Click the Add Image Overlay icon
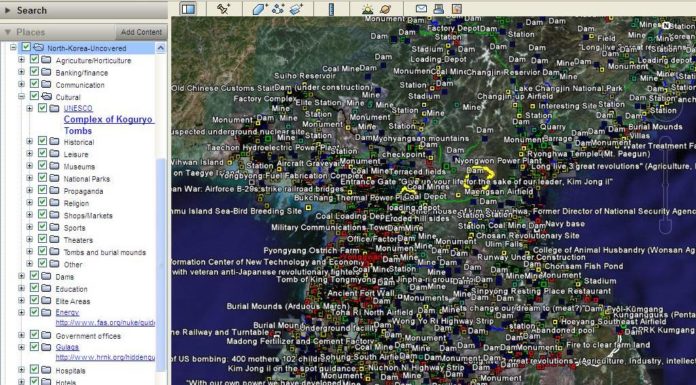 [x=296, y=9]
